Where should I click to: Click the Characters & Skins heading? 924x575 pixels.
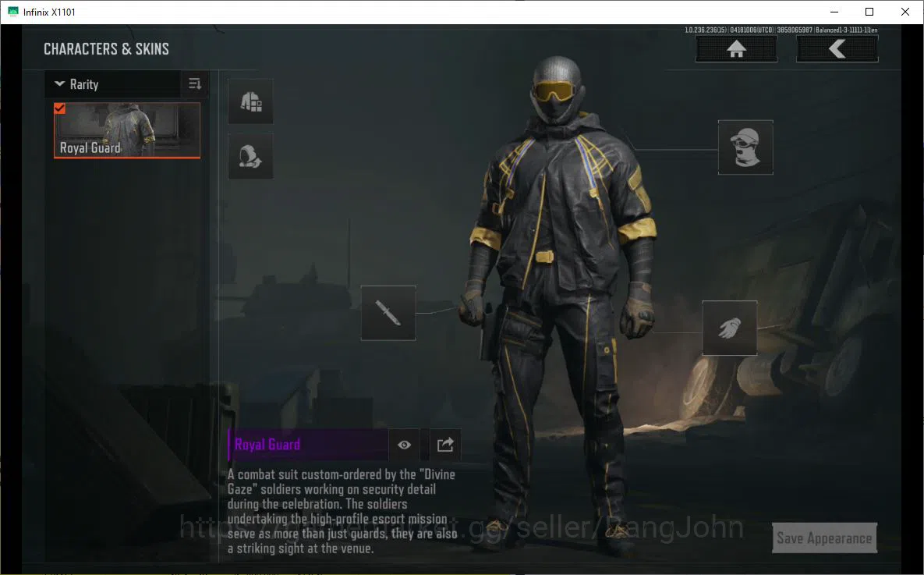click(107, 49)
